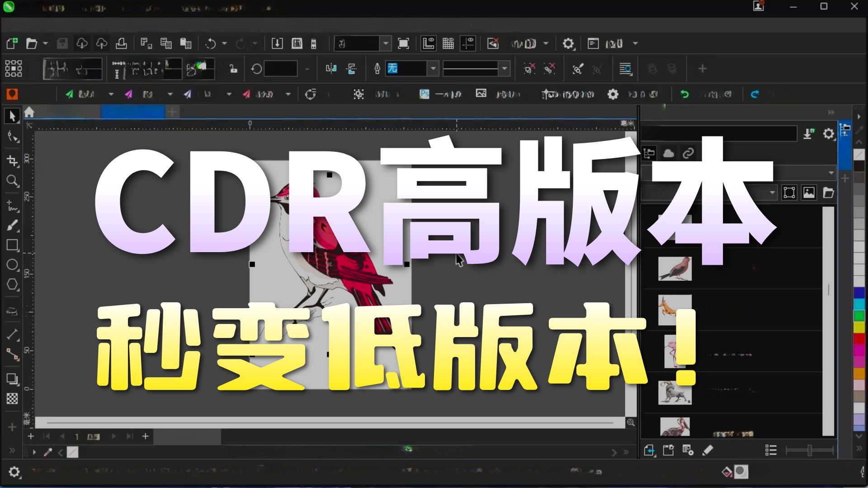This screenshot has width=868, height=488.
Task: Select the Shape tool
Action: (x=12, y=136)
